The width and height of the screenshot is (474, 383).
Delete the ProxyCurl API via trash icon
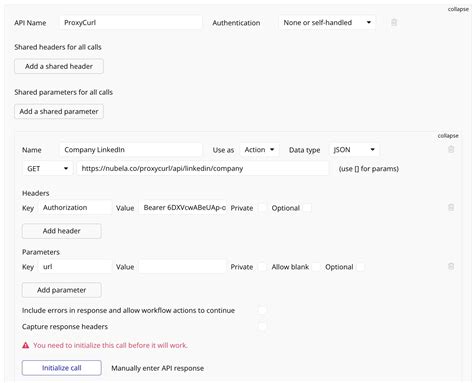pos(394,23)
